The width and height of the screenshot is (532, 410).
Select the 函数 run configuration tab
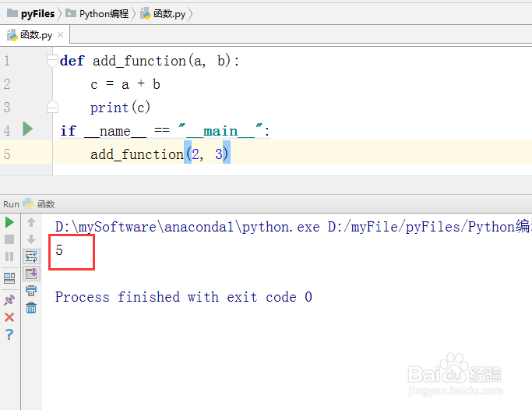(x=39, y=204)
